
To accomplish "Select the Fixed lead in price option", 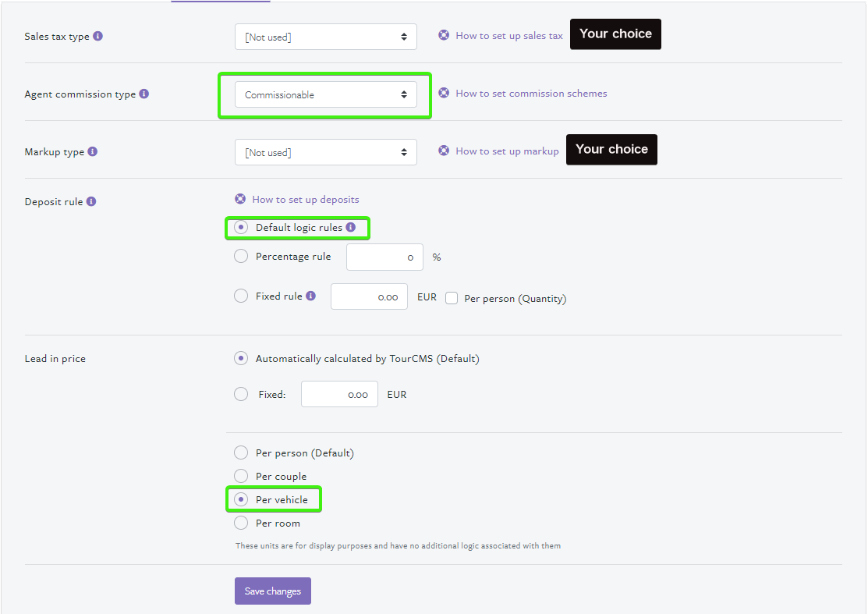I will [x=241, y=394].
